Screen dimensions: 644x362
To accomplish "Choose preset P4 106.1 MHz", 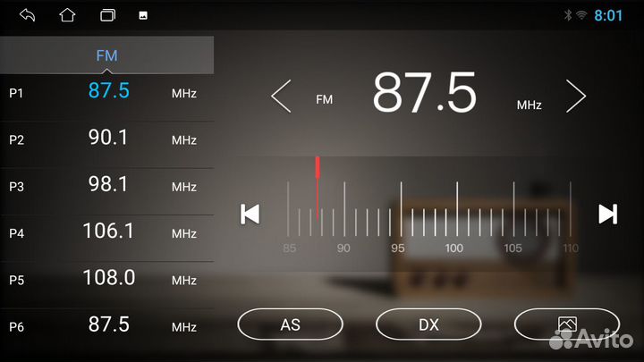I will point(107,232).
